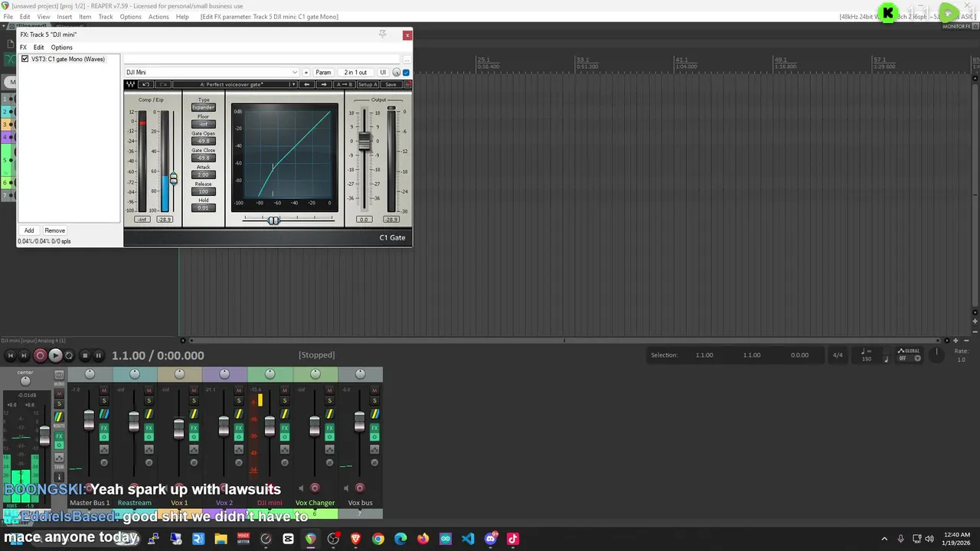Click the horizontal slider under the gate graph
Image resolution: width=980 pixels, height=551 pixels.
[273, 220]
